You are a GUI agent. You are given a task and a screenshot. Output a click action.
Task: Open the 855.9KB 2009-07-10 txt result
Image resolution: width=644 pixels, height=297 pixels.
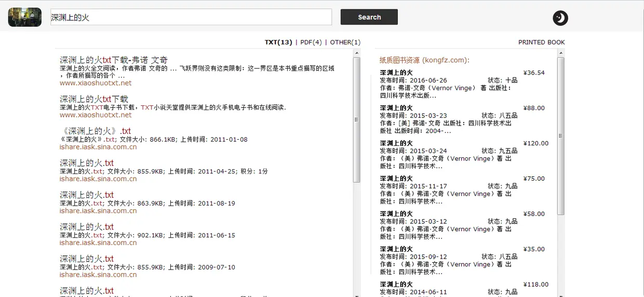(87, 259)
